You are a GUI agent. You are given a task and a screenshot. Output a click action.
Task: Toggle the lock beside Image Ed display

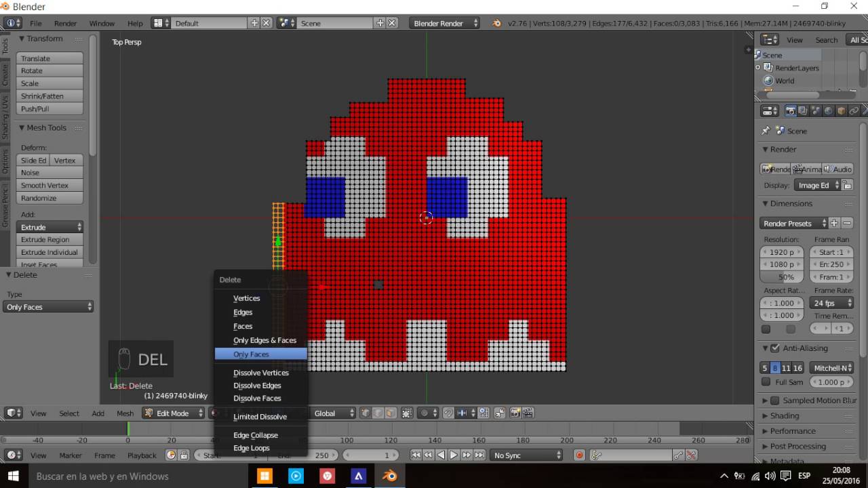click(848, 185)
